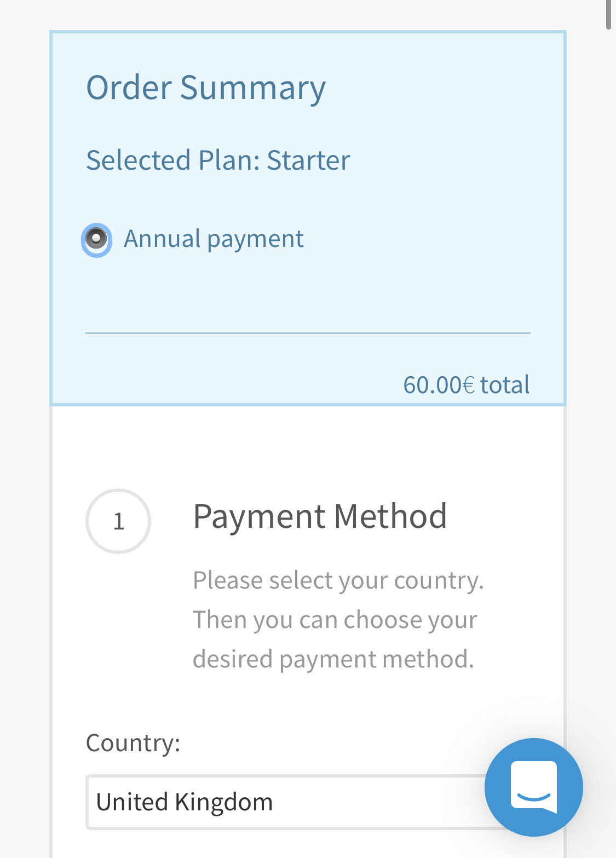Screen dimensions: 616x858
Task: Open the chat support widget
Action: click(533, 787)
